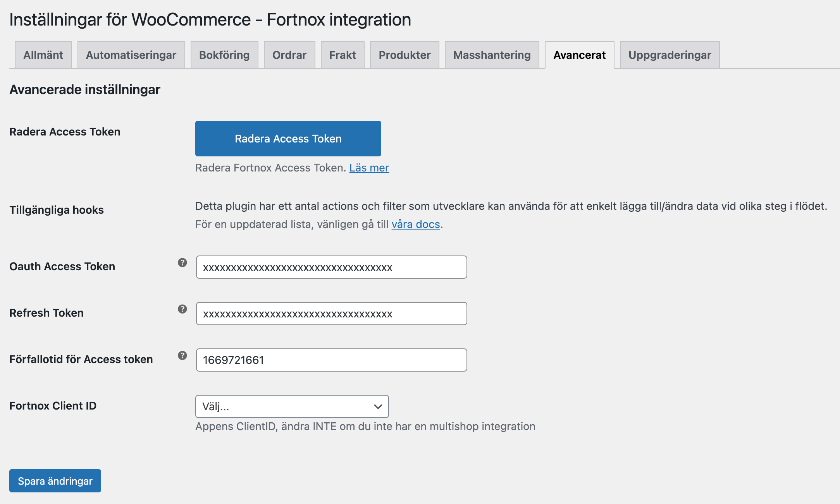Click the Läs mer link
Image resolution: width=840 pixels, height=504 pixels.
(x=369, y=168)
